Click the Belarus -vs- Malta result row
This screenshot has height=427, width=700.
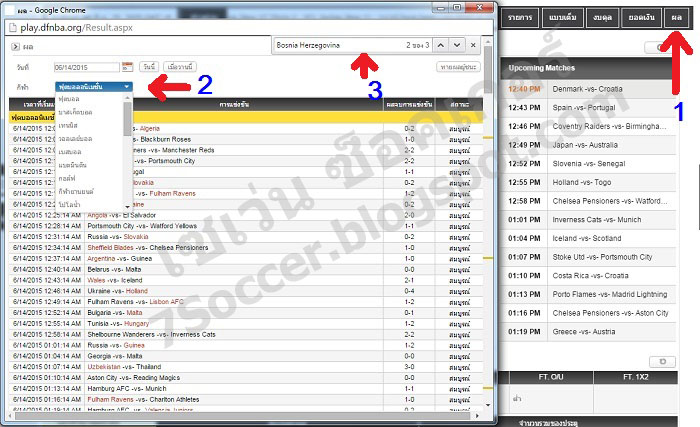[246, 269]
